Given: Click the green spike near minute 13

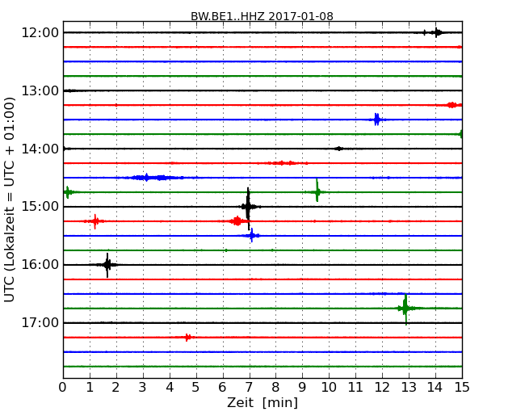Looking at the screenshot, I should [405, 309].
